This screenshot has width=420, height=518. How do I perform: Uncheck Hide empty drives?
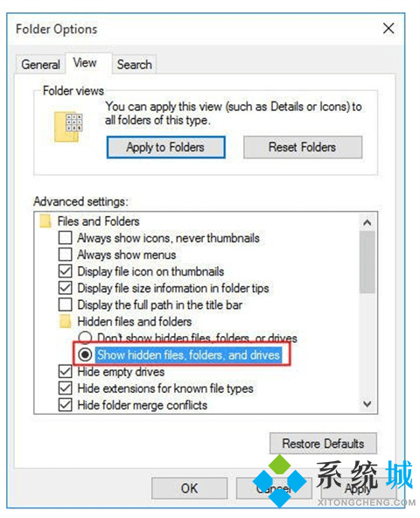point(65,372)
